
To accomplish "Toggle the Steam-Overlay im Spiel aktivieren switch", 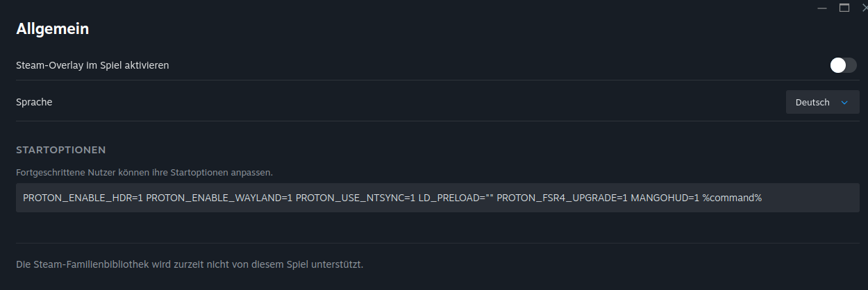I will point(843,65).
